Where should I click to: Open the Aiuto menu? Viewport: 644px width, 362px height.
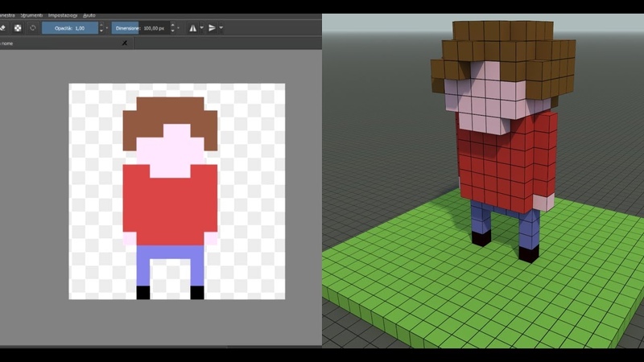coord(89,15)
